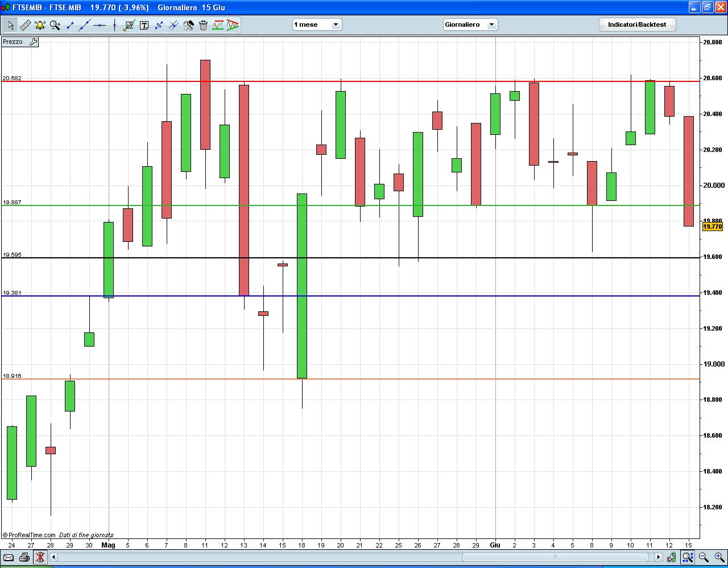The width and height of the screenshot is (728, 568).
Task: Click the printer icon to print chart
Action: 24,557
